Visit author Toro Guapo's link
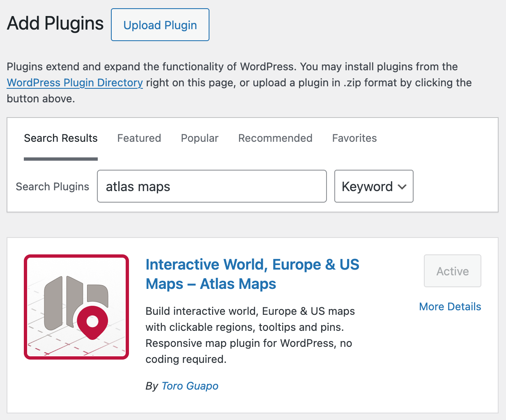 pos(190,386)
